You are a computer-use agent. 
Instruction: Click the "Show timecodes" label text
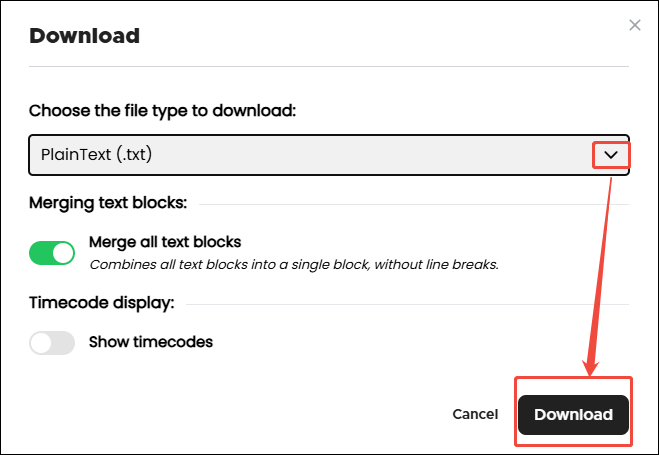151,342
